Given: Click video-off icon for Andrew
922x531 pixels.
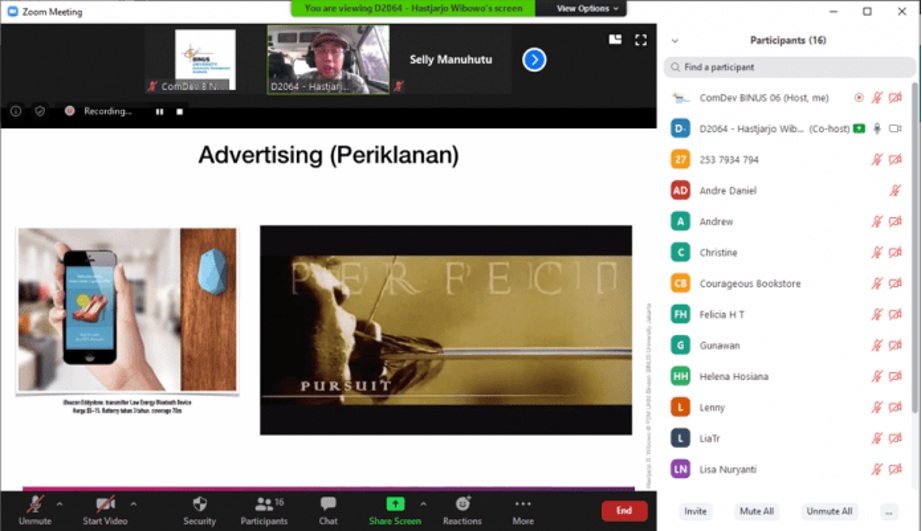Looking at the screenshot, I should click(895, 222).
